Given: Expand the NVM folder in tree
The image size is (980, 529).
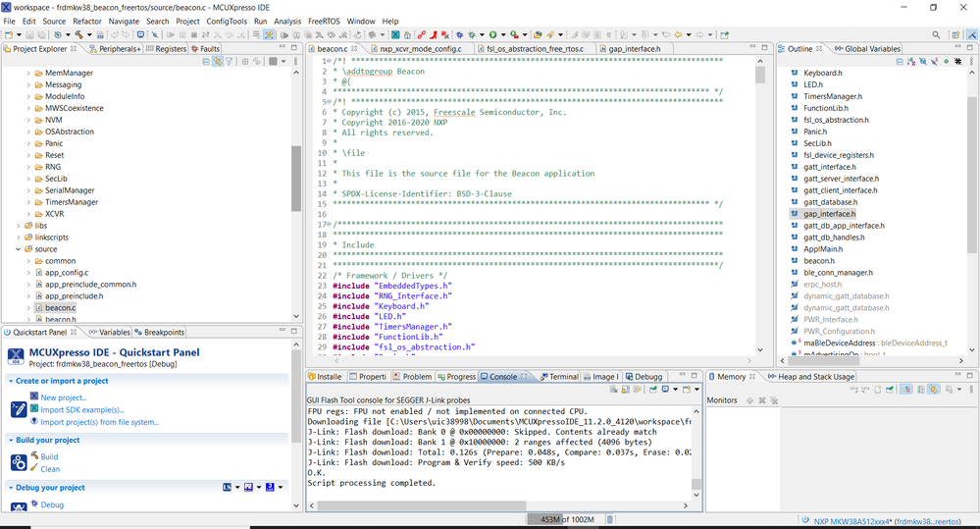Looking at the screenshot, I should [28, 120].
